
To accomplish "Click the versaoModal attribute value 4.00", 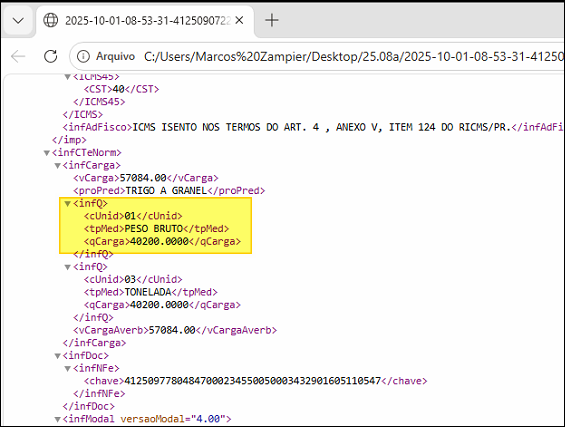I will 209,419.
